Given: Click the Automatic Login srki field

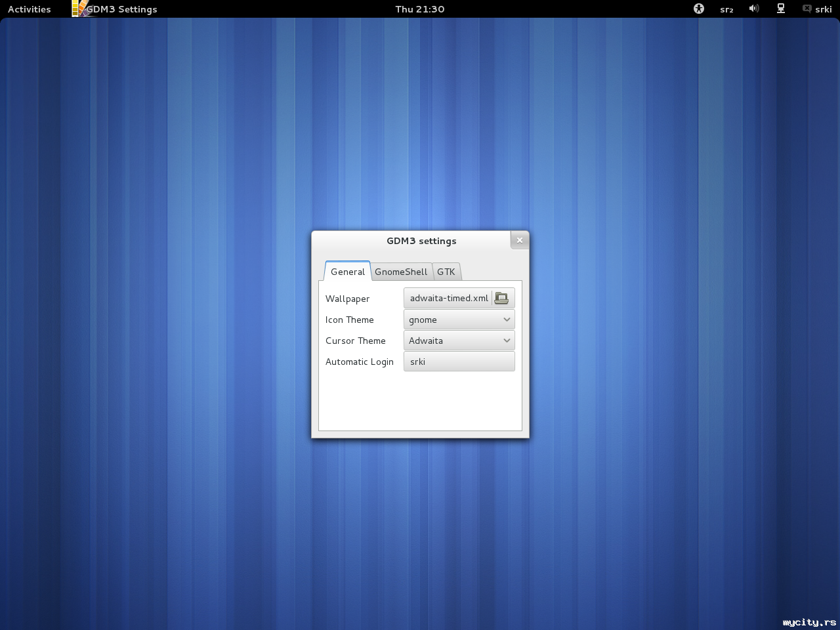Looking at the screenshot, I should coord(459,362).
